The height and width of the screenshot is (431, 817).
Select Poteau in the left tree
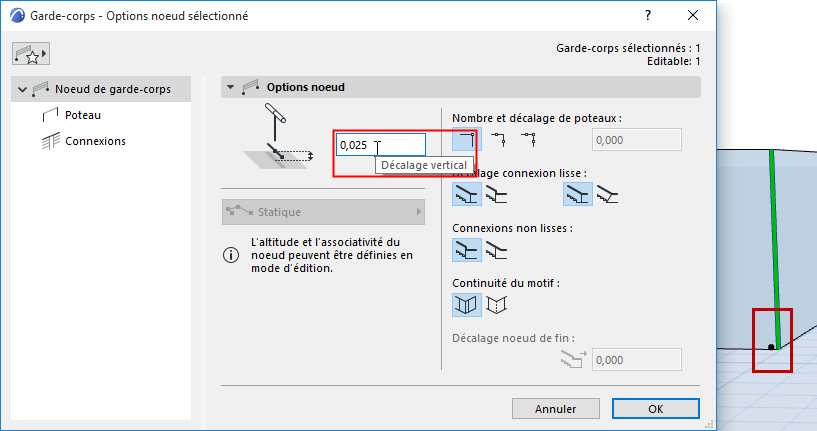(82, 115)
